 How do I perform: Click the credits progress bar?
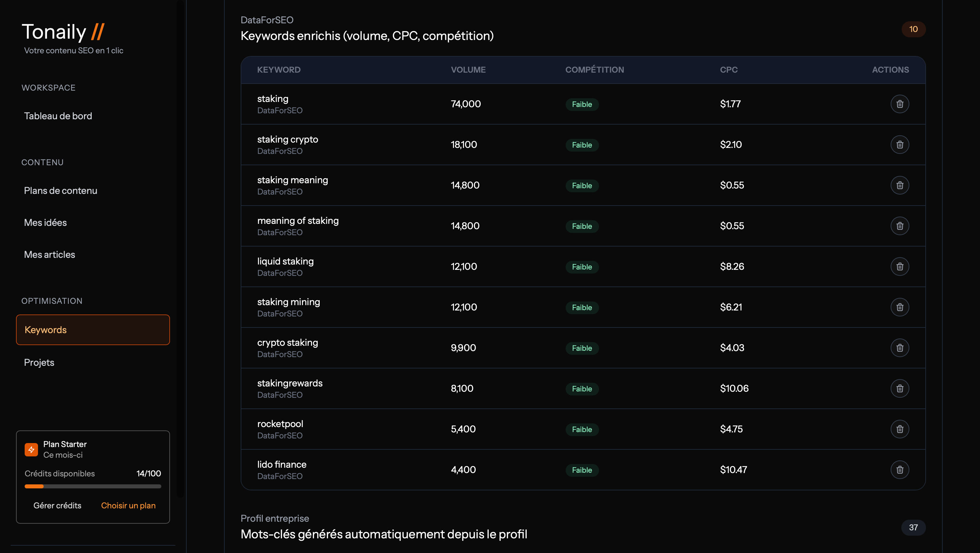(92, 486)
